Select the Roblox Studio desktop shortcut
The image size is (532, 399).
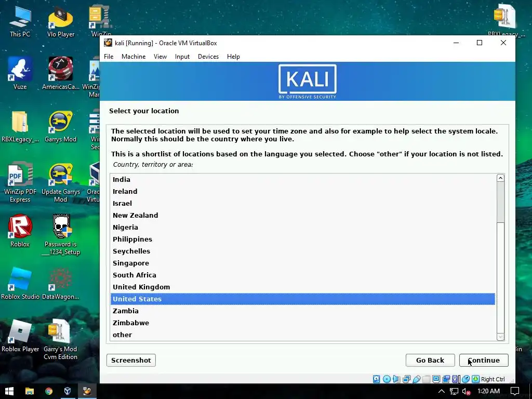pos(20,283)
